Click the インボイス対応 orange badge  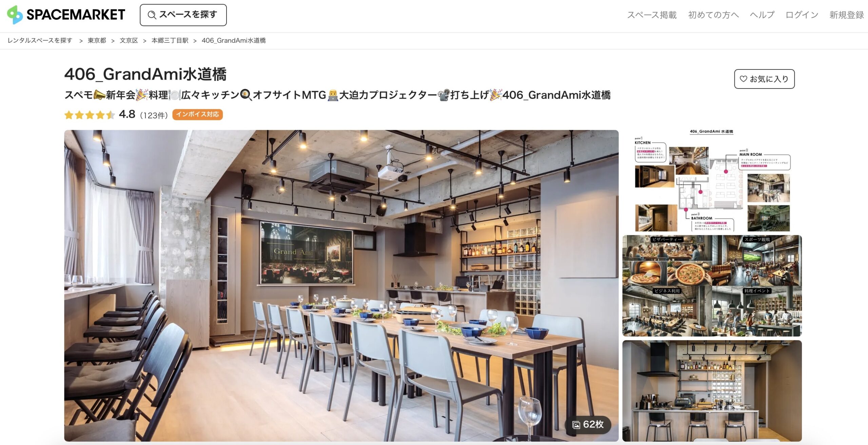[197, 115]
